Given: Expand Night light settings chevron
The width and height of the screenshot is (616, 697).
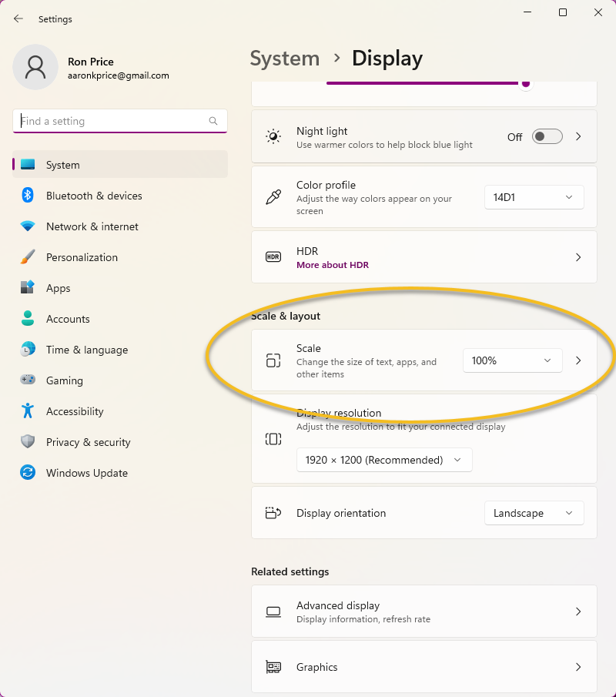Looking at the screenshot, I should (578, 137).
